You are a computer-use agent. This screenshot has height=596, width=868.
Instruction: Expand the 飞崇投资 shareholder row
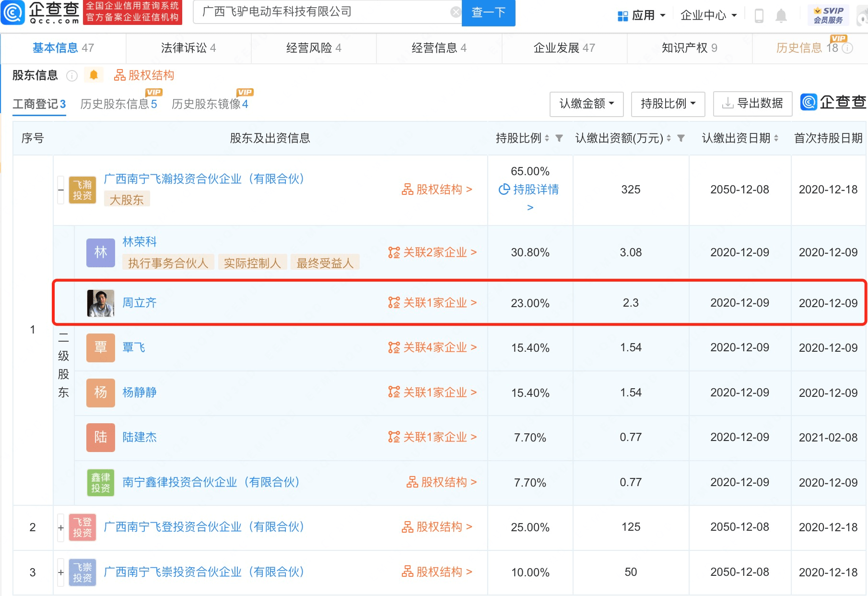61,572
